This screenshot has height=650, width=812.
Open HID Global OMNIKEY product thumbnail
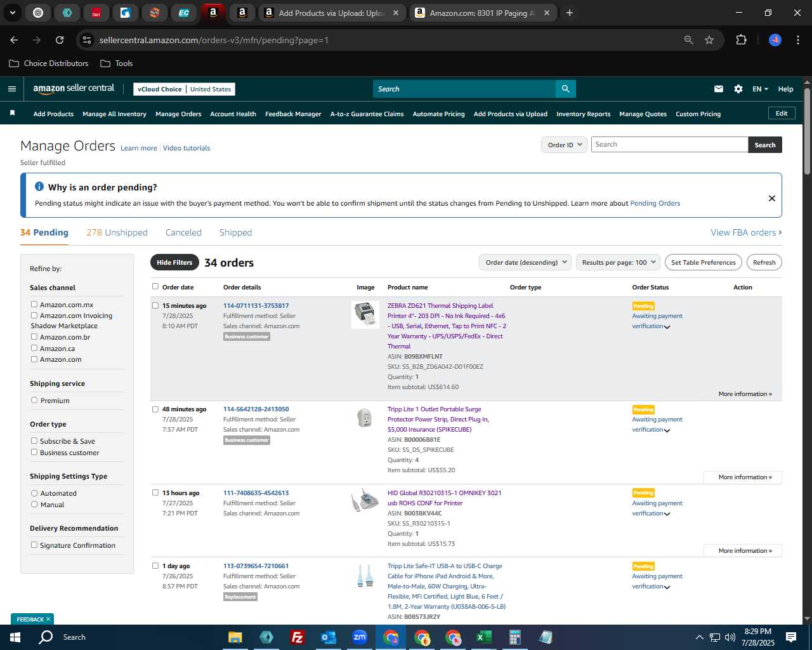365,500
